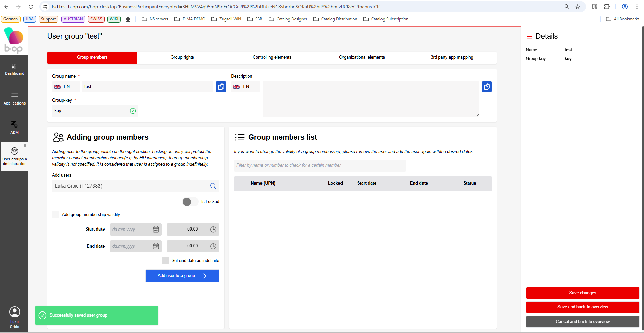644x333 pixels.
Task: Check Add group membership validity
Action: point(56,215)
